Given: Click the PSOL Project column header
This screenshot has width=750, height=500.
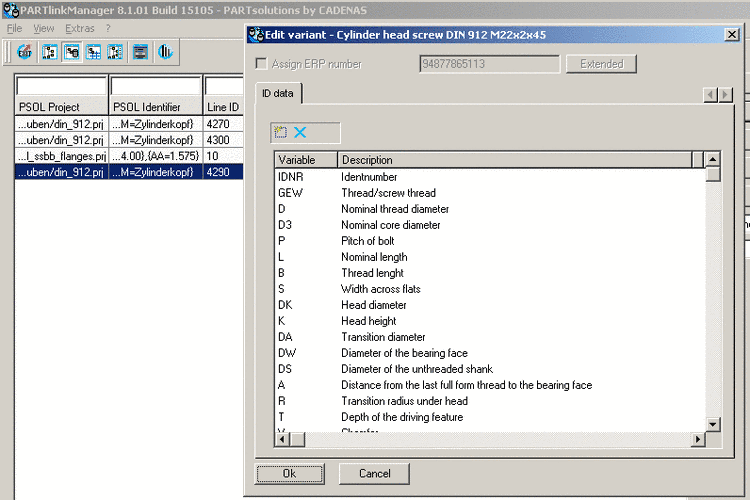Looking at the screenshot, I should tap(61, 107).
